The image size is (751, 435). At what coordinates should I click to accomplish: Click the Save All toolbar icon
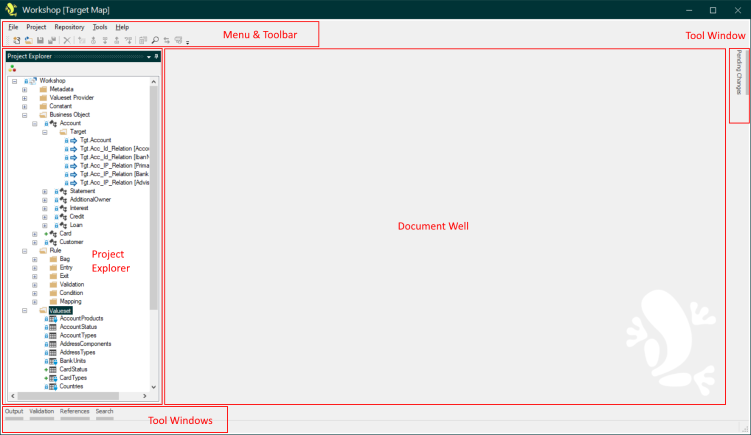(x=50, y=40)
